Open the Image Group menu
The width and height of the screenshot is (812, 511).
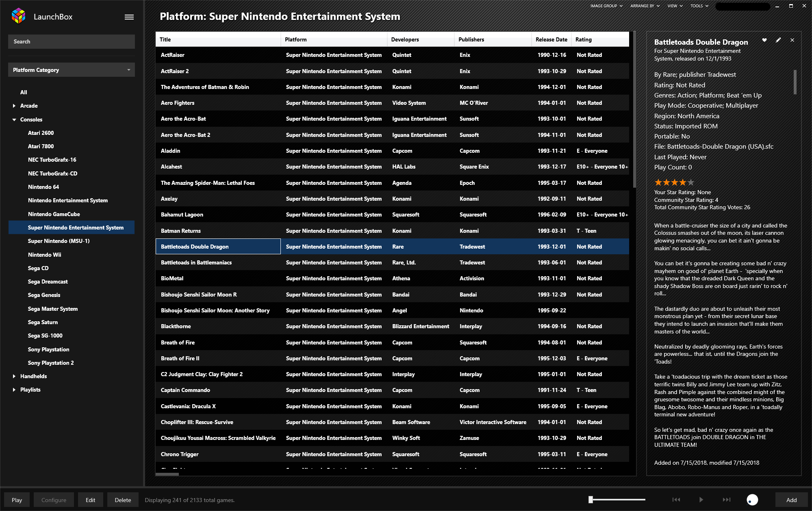click(606, 6)
